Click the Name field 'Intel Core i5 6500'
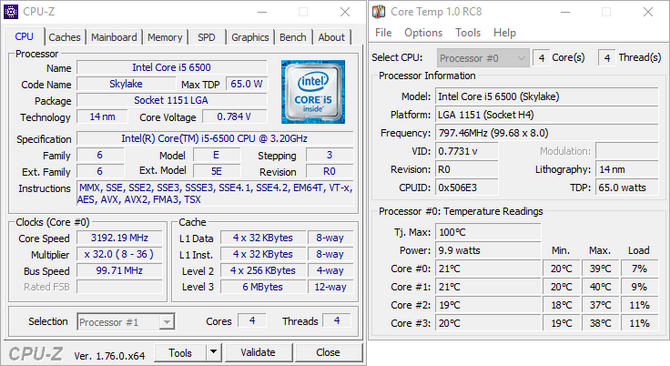 (172, 67)
